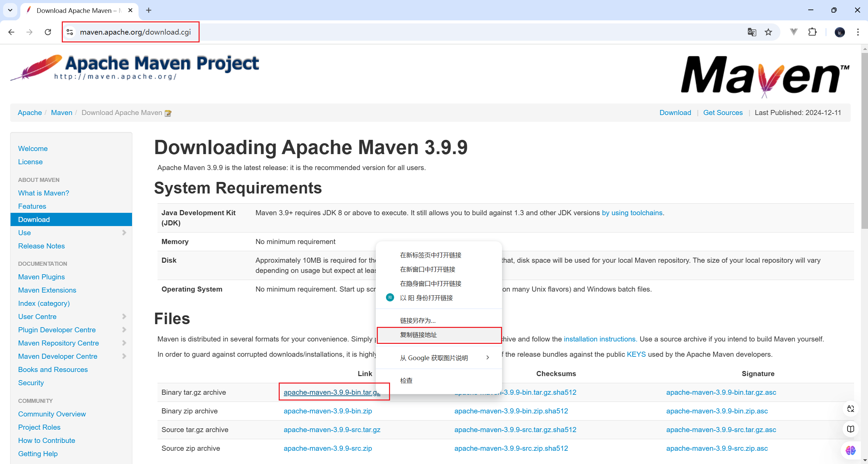Image resolution: width=868 pixels, height=464 pixels.
Task: Open the Security sidebar link
Action: coord(31,383)
